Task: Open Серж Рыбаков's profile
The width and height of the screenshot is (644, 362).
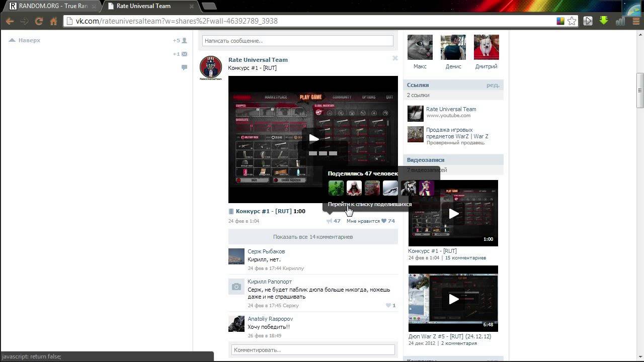Action: pyautogui.click(x=266, y=251)
